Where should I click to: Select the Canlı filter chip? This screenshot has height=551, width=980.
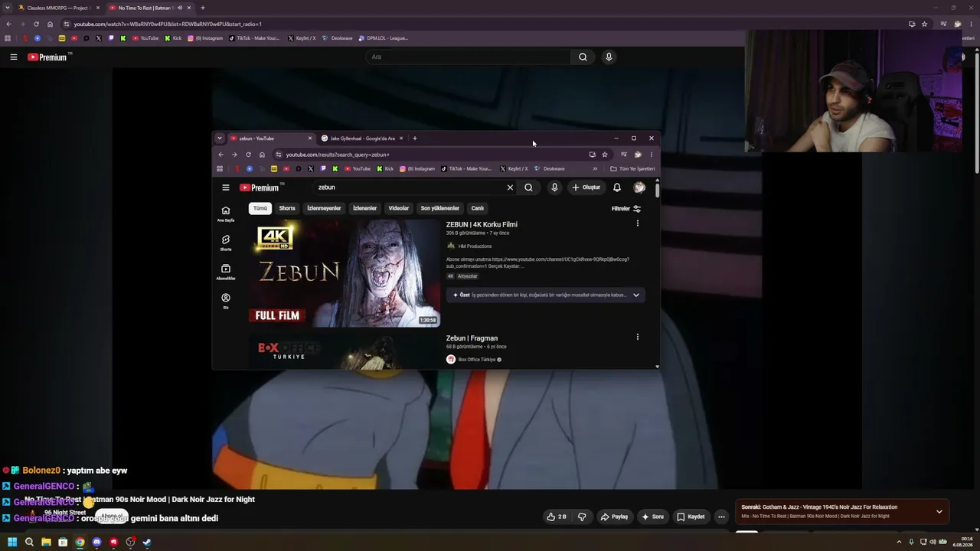tap(477, 208)
